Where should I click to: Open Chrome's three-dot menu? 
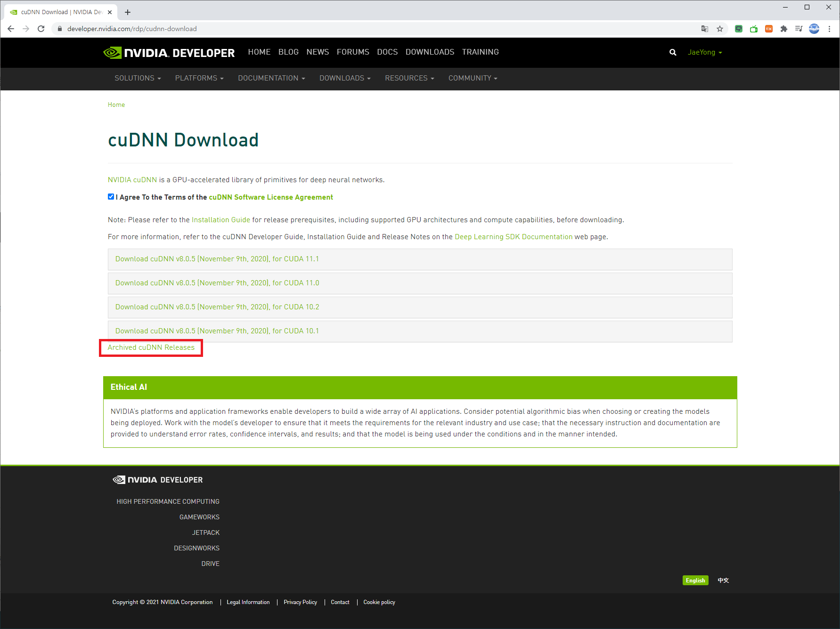click(829, 29)
